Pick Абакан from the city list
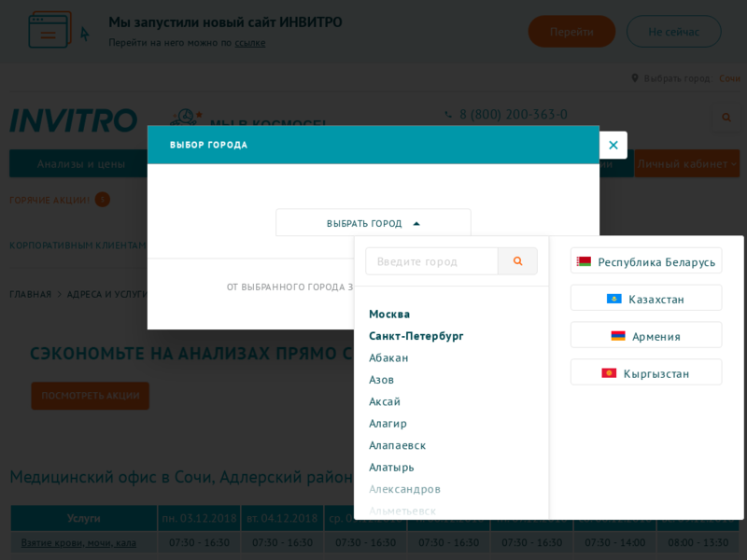This screenshot has height=560, width=747. (388, 357)
